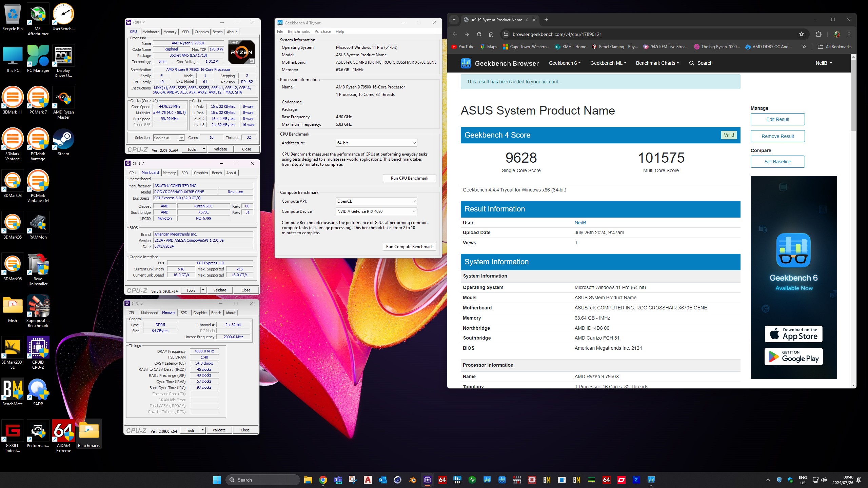Expand Tools arrow in top CPU-Z window
The width and height of the screenshot is (868, 488).
(204, 149)
